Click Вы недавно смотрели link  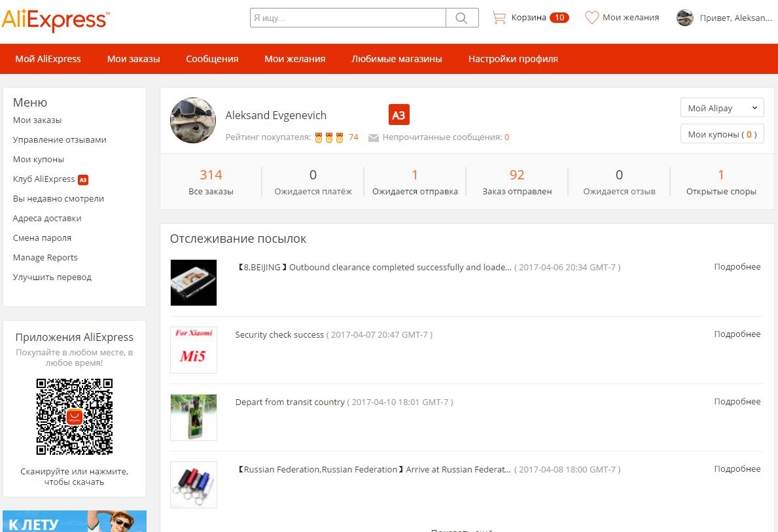tap(58, 198)
